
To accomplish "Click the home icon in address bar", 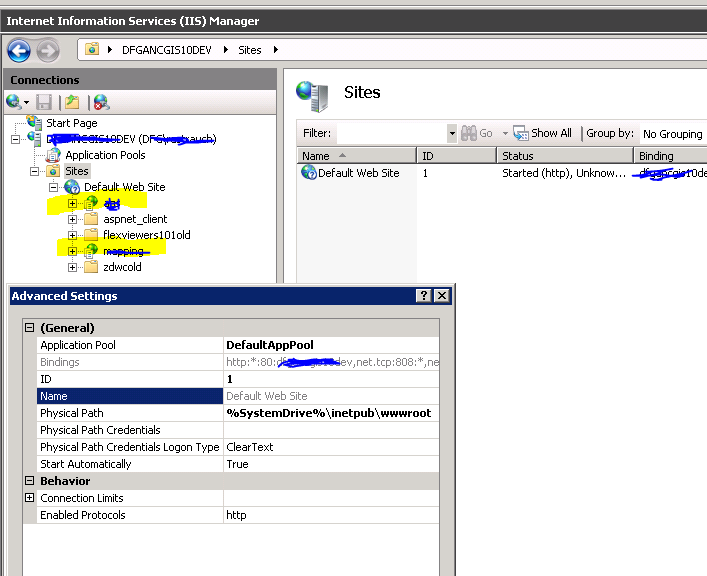I will (92, 49).
